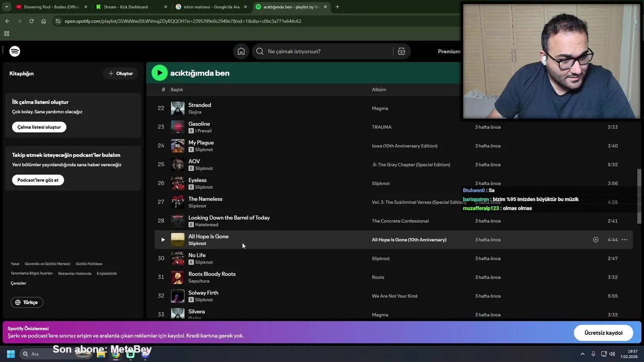Screen dimensions: 644x362
Task: Play the açıktığımda ben playlist
Action: [x=159, y=73]
